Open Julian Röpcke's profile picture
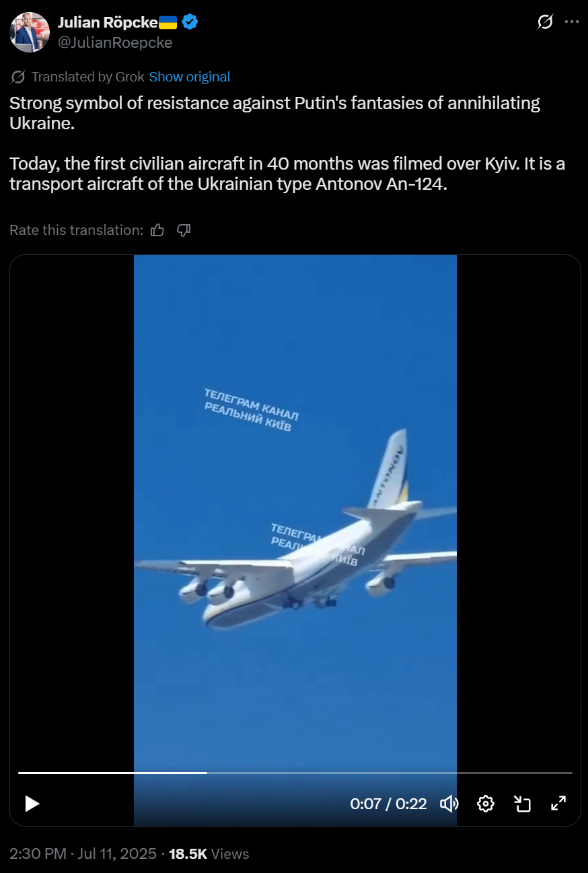 pos(30,32)
